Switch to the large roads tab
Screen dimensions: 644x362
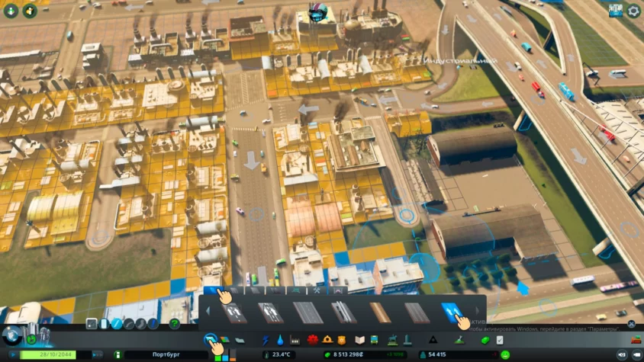(255, 291)
